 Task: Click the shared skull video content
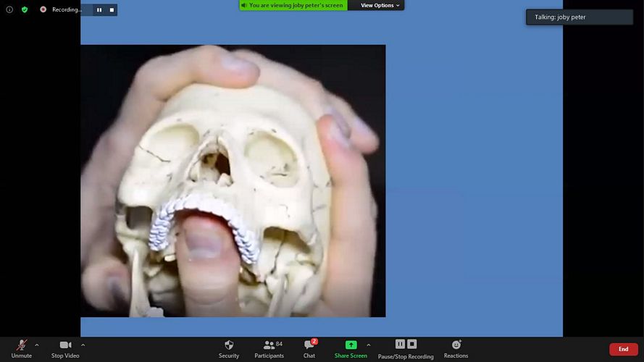233,181
